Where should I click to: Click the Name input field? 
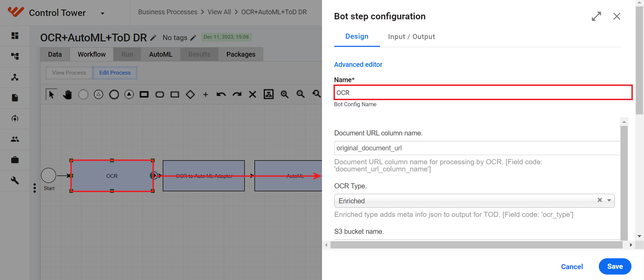(x=483, y=92)
